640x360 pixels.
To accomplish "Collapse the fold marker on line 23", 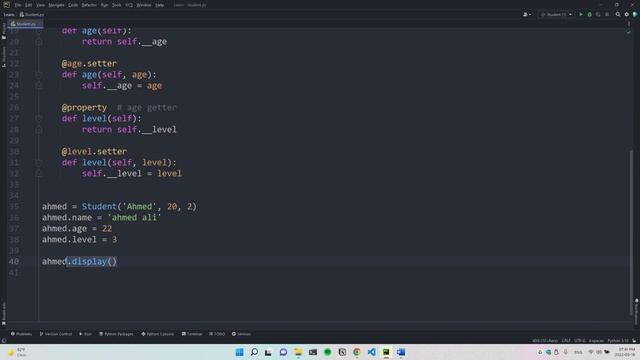I will click(x=39, y=75).
